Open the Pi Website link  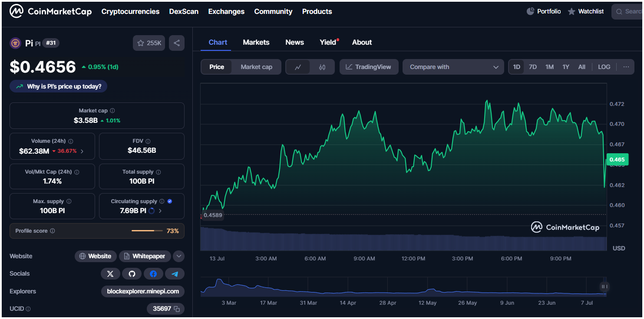[x=96, y=257]
